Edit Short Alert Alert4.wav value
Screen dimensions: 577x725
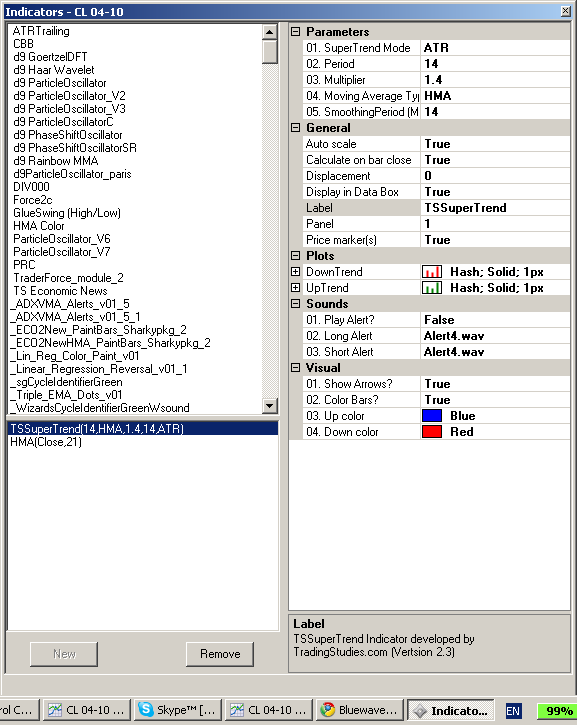(495, 352)
